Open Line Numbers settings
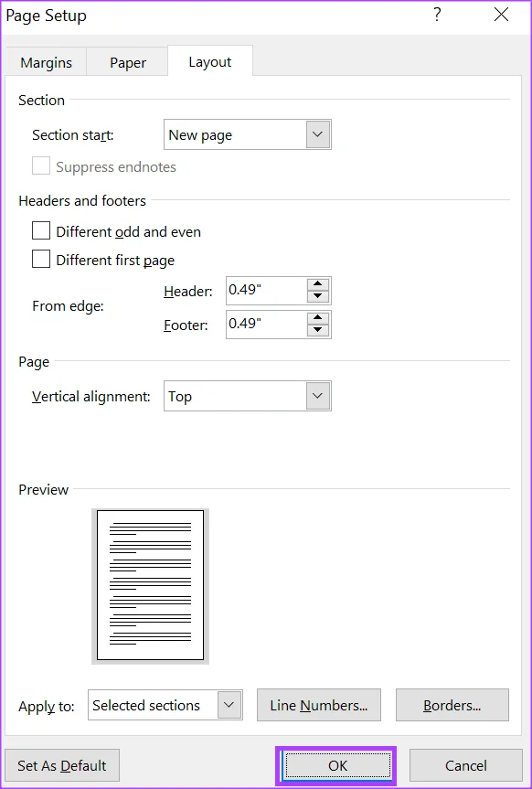 pos(319,705)
